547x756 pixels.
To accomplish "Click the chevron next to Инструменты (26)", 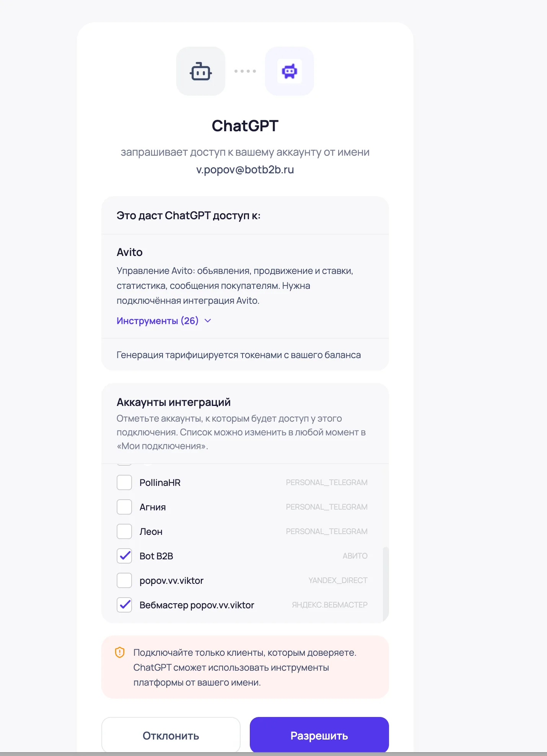I will (x=208, y=321).
